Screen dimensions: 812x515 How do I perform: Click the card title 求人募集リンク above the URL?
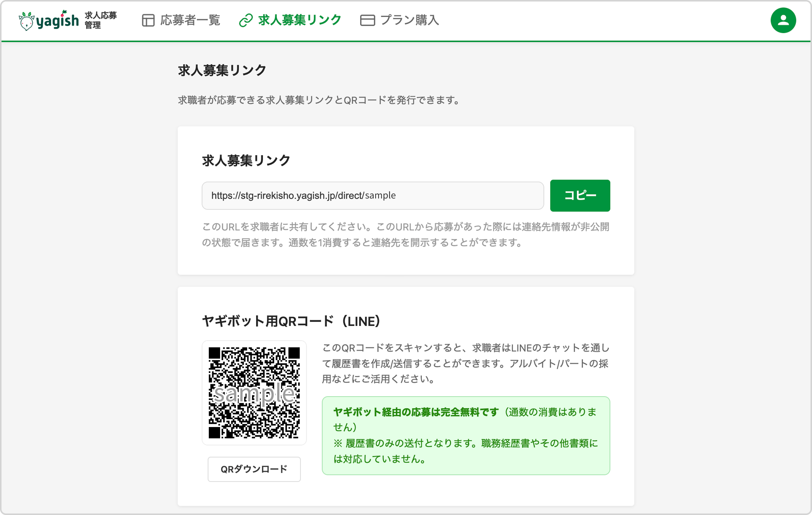tap(246, 161)
